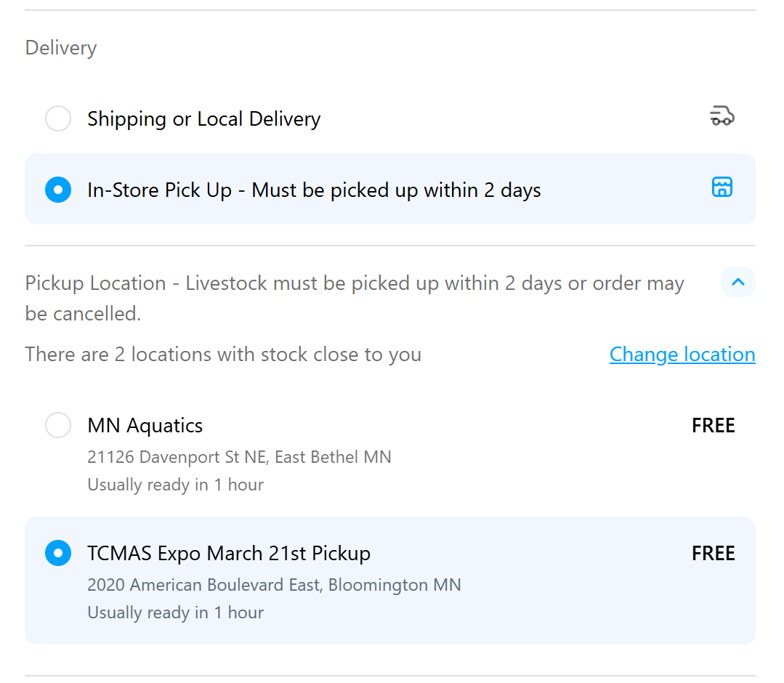Select the Shipping or Local Delivery radio button
This screenshot has height=683, width=784.
(58, 118)
